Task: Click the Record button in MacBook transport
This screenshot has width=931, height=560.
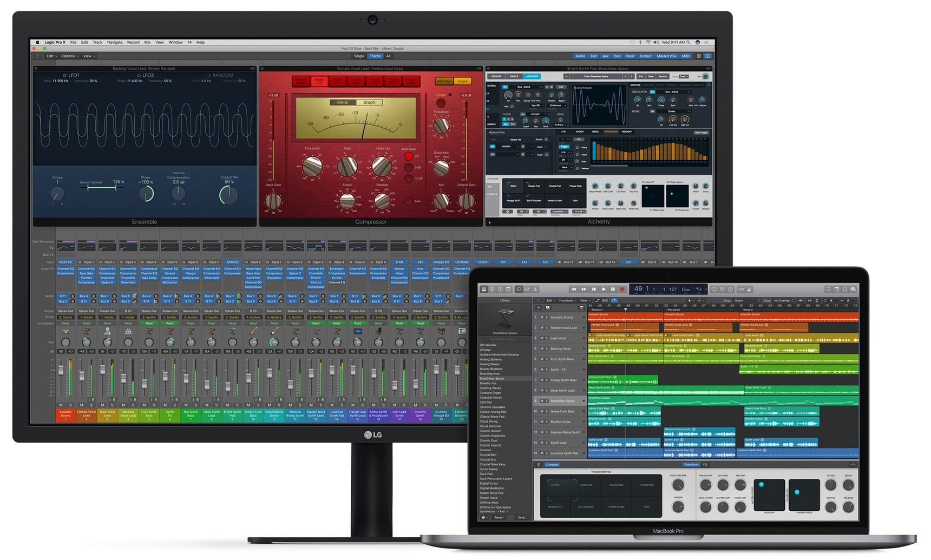Action: pos(622,289)
